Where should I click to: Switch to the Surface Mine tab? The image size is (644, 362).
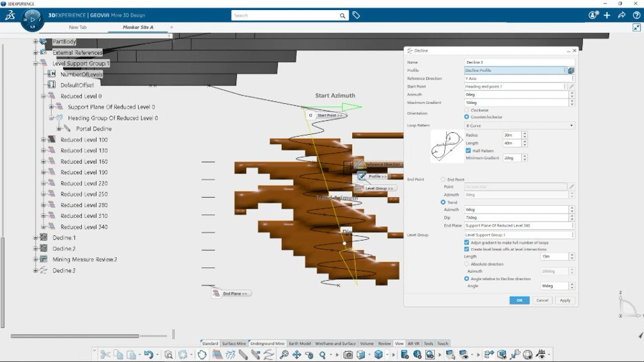click(x=234, y=343)
